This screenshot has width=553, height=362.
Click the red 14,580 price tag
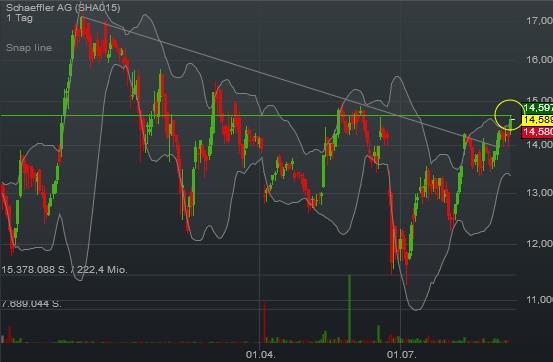pyautogui.click(x=537, y=132)
